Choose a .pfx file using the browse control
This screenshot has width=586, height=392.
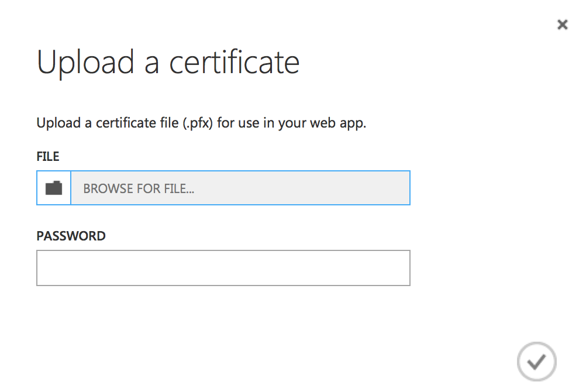240,188
